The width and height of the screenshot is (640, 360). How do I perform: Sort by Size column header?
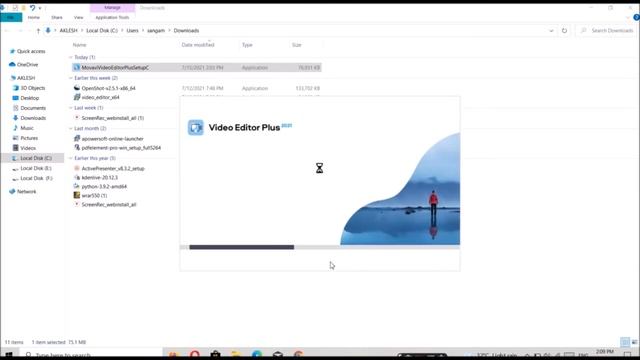pyautogui.click(x=297, y=45)
